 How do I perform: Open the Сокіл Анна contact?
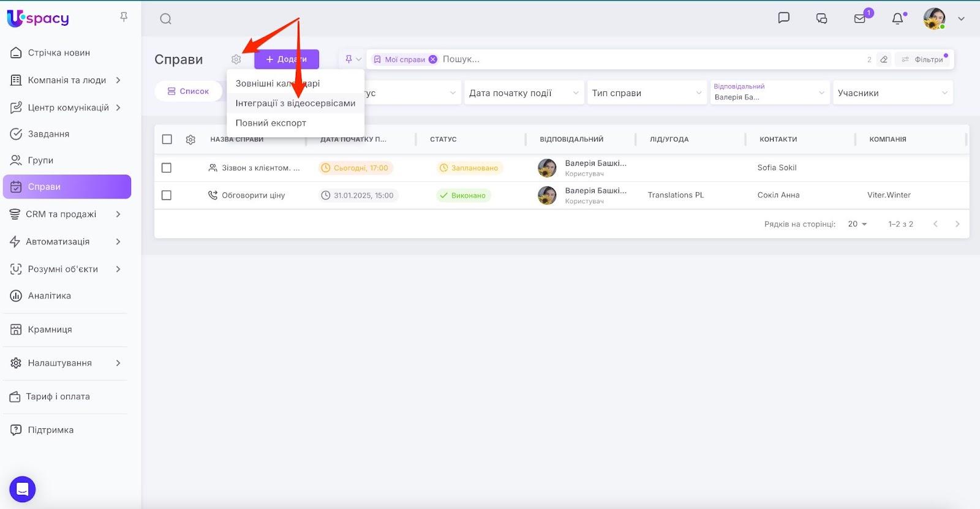pyautogui.click(x=778, y=195)
